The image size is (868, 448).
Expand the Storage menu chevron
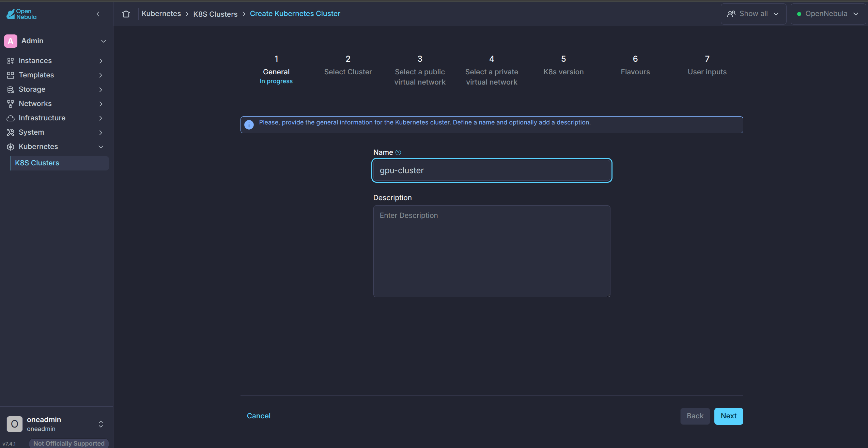pyautogui.click(x=100, y=89)
